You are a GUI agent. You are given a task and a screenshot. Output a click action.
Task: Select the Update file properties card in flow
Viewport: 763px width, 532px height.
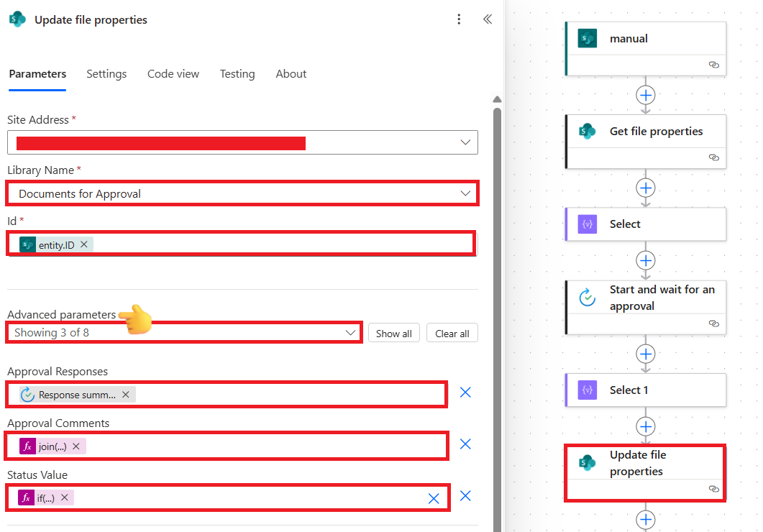tap(646, 473)
